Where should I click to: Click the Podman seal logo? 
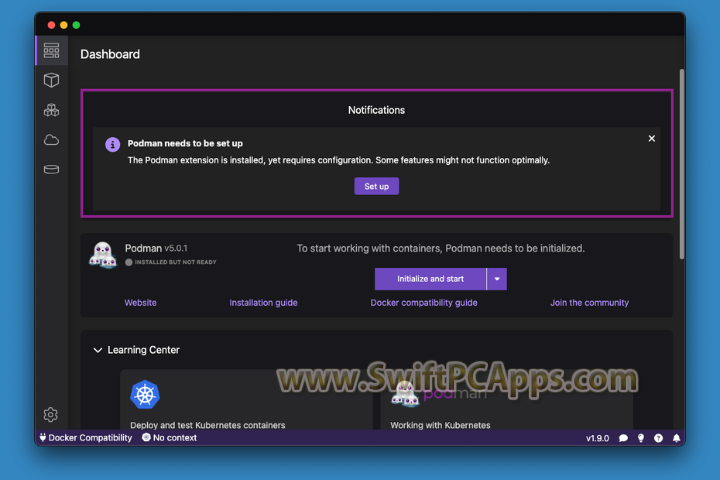point(103,255)
